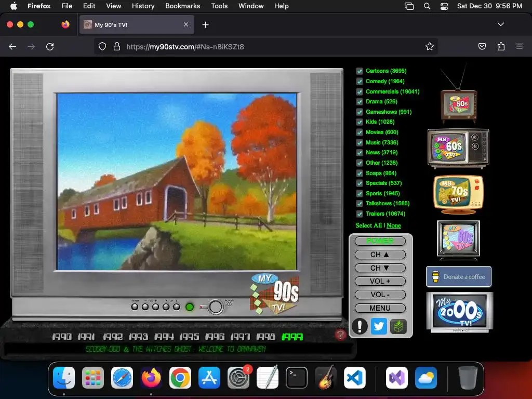Image resolution: width=532 pixels, height=399 pixels.
Task: Open the Window menu
Action: pyautogui.click(x=251, y=6)
